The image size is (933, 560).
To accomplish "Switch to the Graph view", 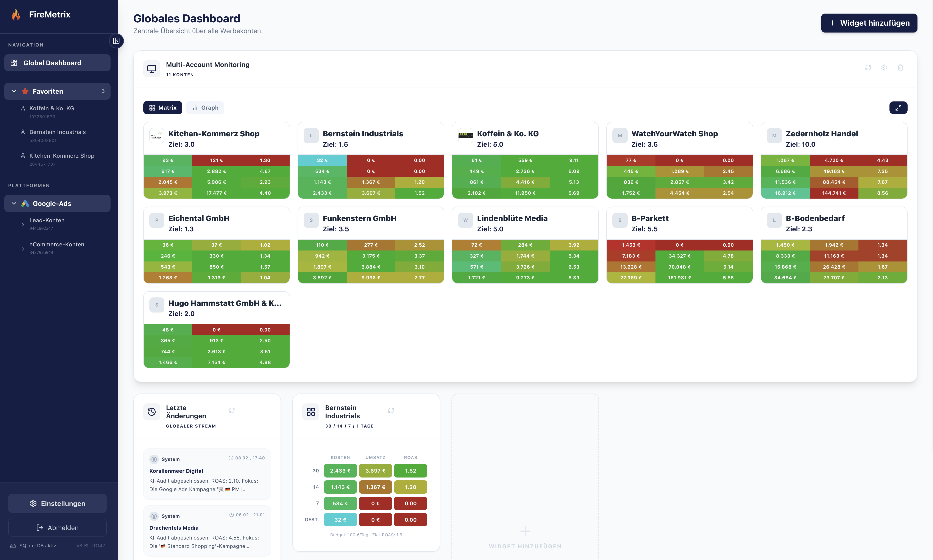I will click(205, 107).
